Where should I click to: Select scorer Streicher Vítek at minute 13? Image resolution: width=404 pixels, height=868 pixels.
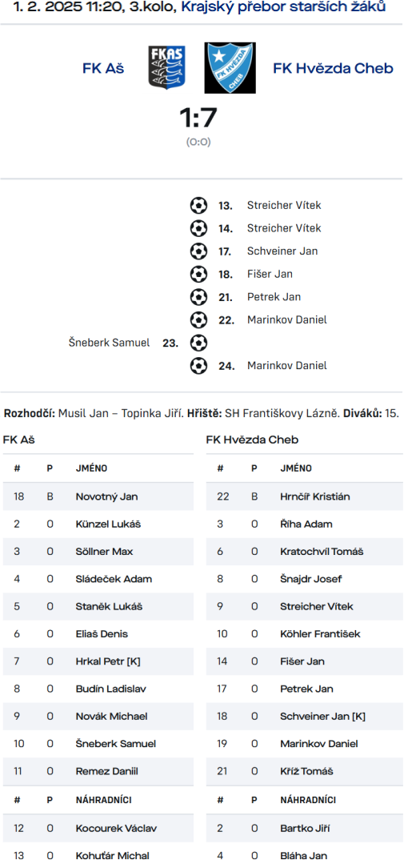coord(284,205)
